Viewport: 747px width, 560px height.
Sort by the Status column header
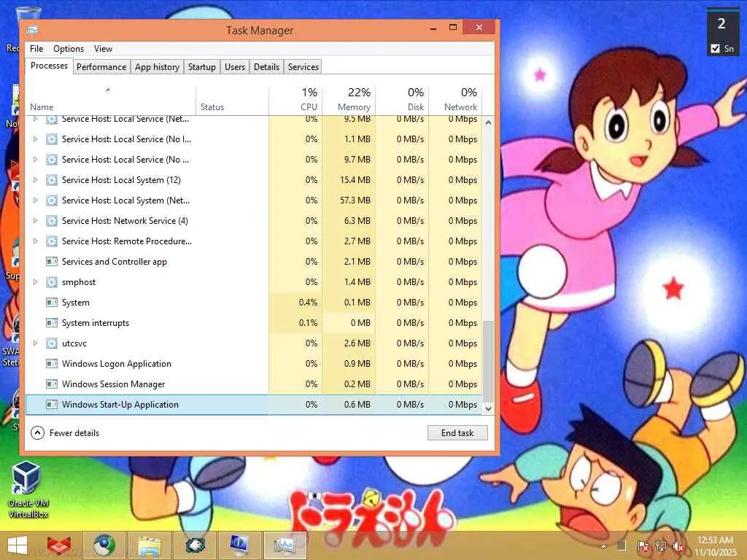pyautogui.click(x=233, y=101)
